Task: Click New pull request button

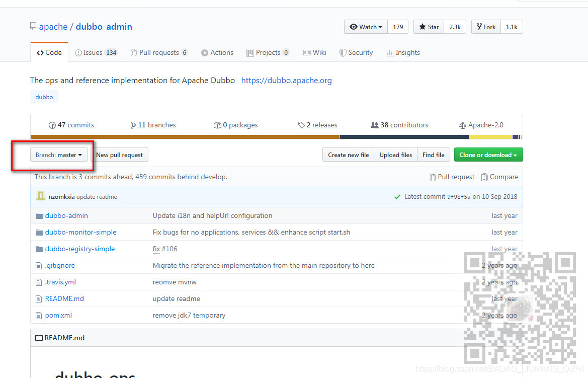Action: pos(119,155)
